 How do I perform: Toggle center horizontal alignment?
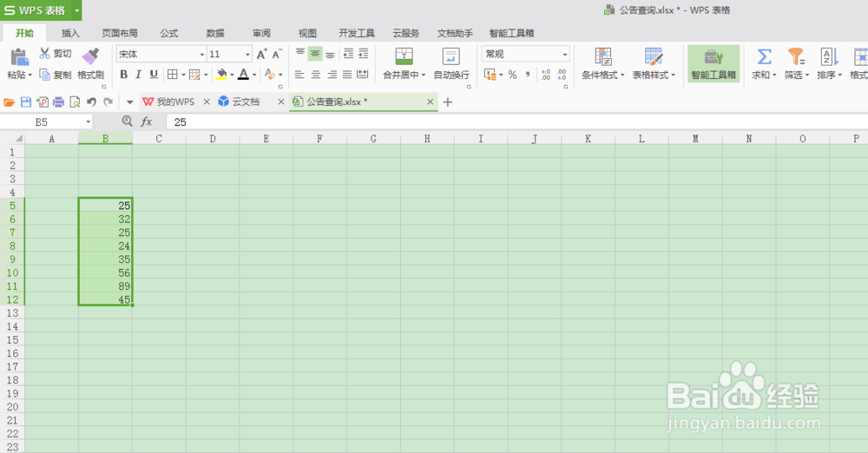pyautogui.click(x=316, y=75)
